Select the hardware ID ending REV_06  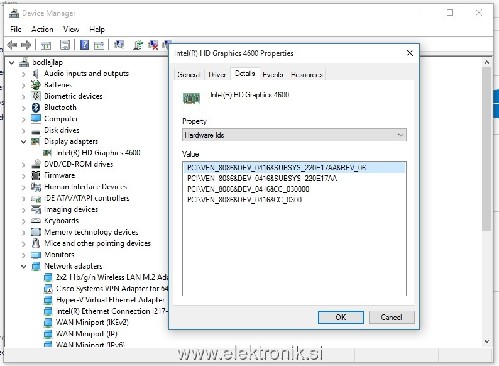(294, 167)
